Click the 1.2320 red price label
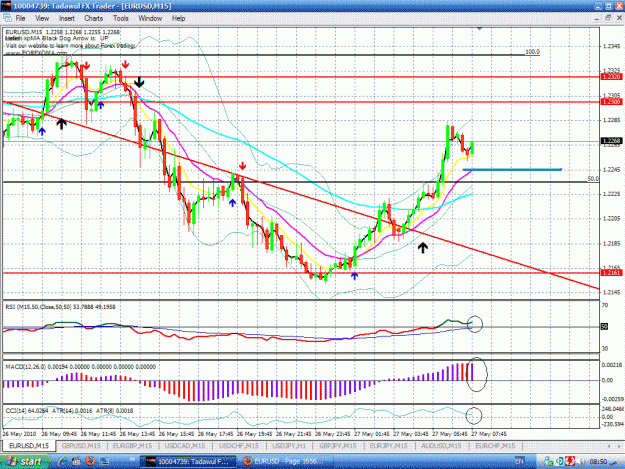 pyautogui.click(x=611, y=77)
